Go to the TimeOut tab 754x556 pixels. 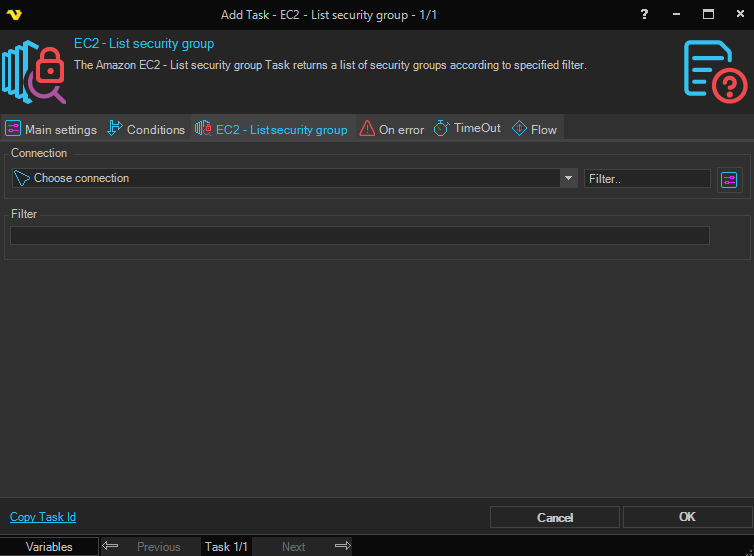467,129
